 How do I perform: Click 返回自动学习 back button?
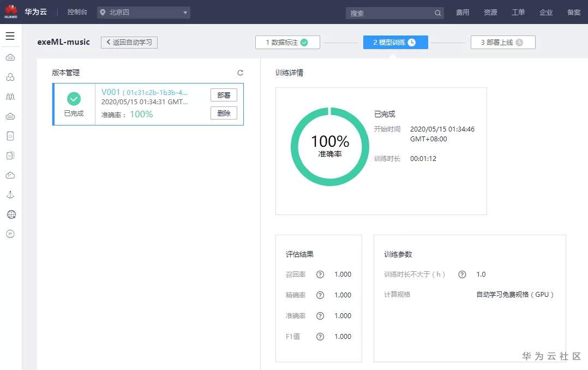pyautogui.click(x=129, y=43)
